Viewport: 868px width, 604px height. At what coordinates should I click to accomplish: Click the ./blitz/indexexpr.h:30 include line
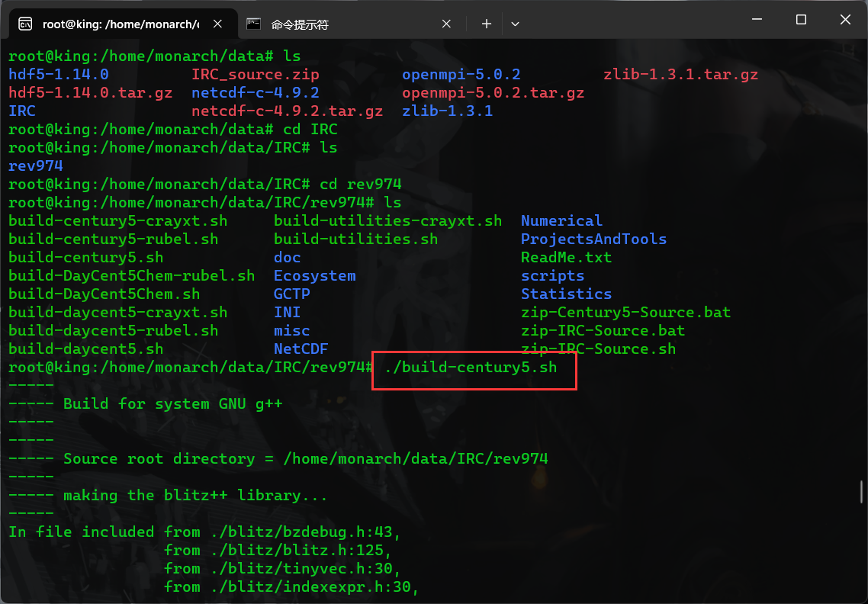coord(314,586)
